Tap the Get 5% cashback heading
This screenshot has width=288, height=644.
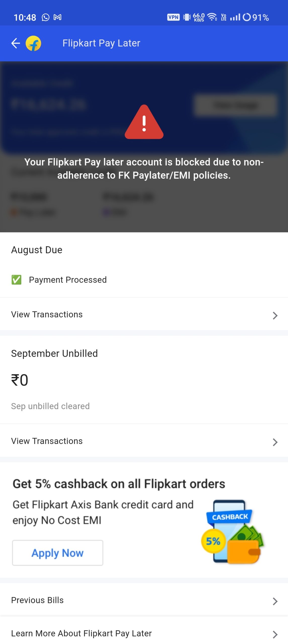tap(119, 484)
